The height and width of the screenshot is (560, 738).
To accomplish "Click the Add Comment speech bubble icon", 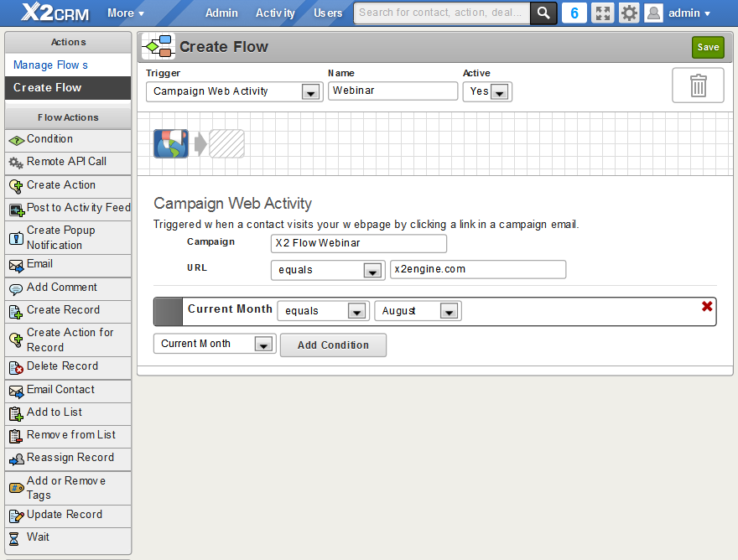I will tap(16, 289).
